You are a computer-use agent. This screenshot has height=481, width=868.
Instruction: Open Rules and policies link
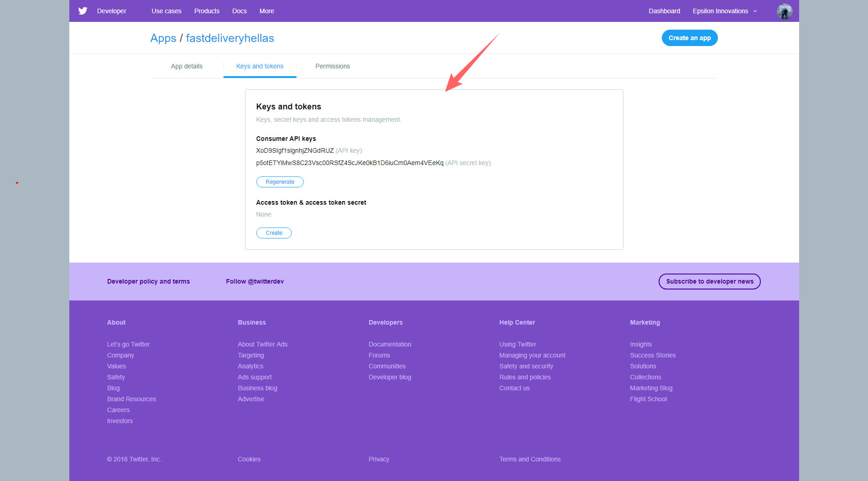click(525, 377)
